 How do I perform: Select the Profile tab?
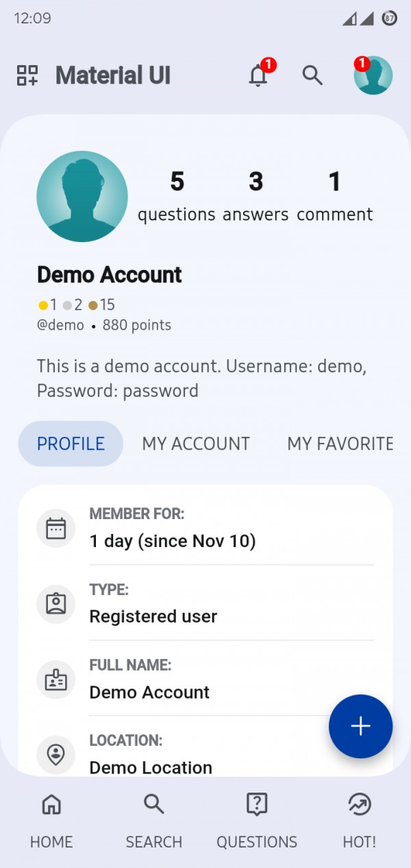point(71,444)
